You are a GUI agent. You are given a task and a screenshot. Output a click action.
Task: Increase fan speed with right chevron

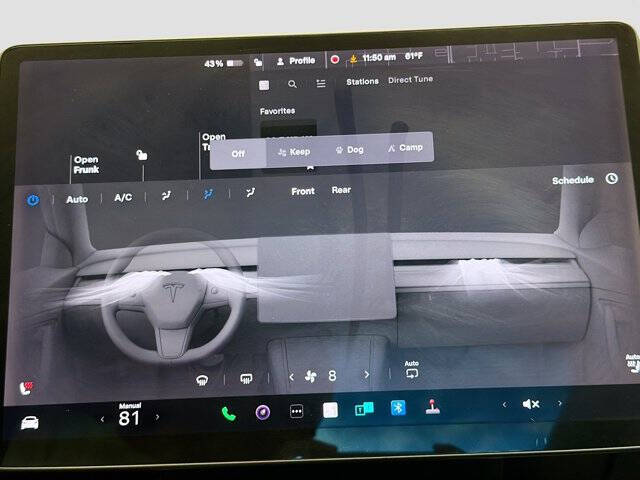pyautogui.click(x=366, y=374)
